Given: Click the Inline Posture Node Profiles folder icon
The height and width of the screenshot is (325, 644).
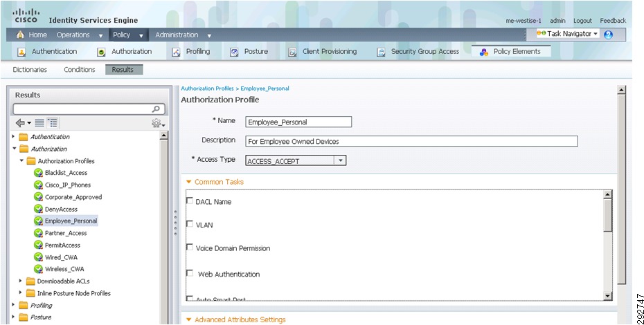Looking at the screenshot, I should point(30,293).
